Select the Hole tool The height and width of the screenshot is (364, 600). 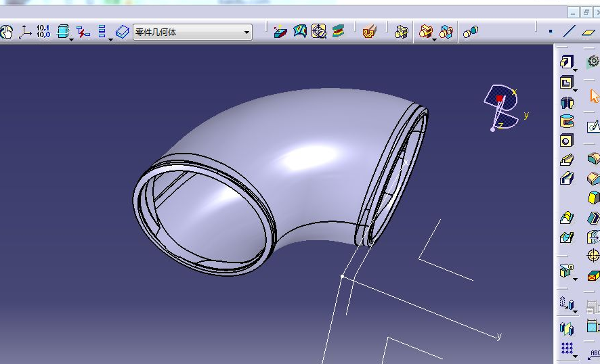click(x=567, y=141)
